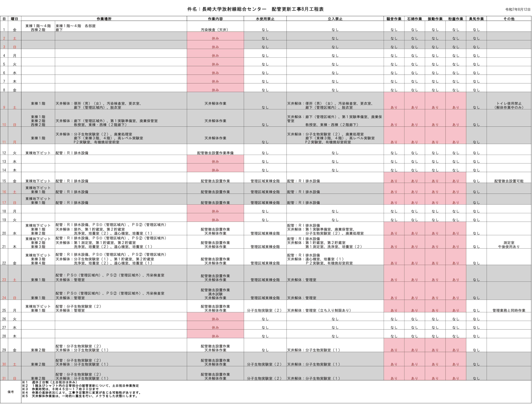Click the 備考 label at bottom

tap(11, 392)
